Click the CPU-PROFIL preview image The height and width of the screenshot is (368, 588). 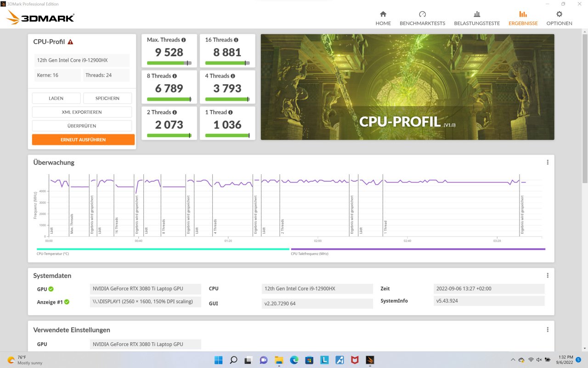pos(407,87)
